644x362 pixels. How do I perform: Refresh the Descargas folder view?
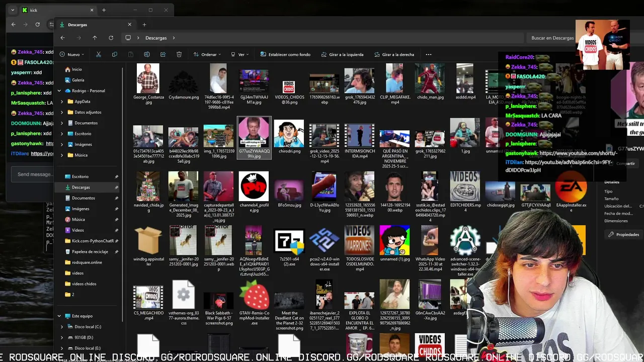(111, 38)
